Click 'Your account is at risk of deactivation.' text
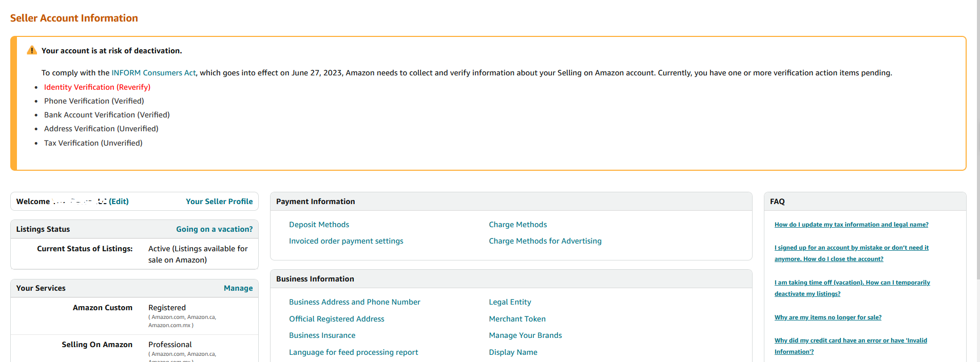980x362 pixels. (x=112, y=51)
